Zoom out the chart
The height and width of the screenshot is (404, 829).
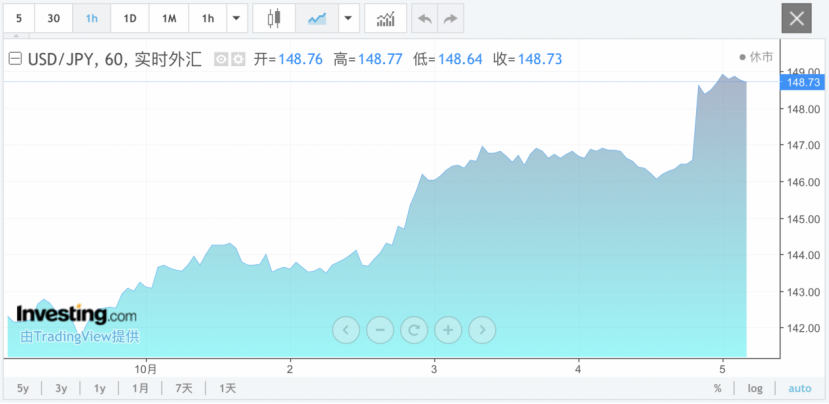tap(380, 329)
